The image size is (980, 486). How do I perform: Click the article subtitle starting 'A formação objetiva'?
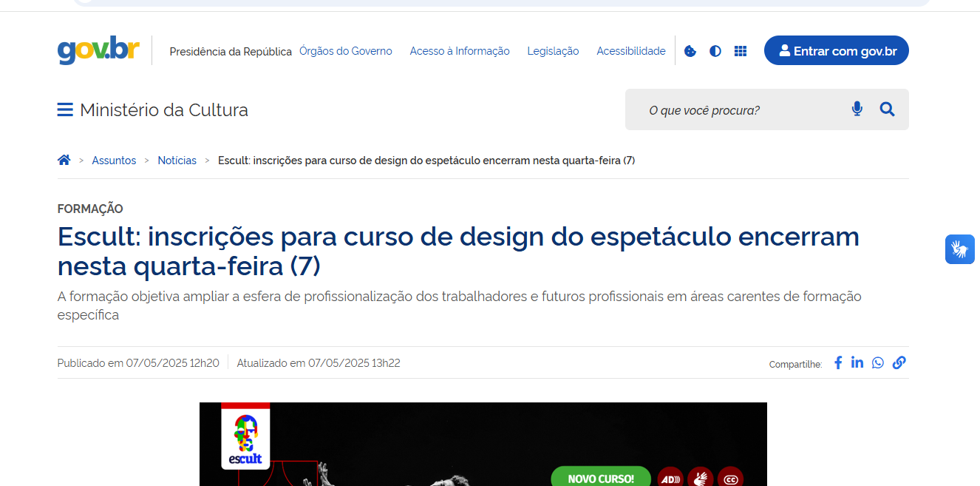click(x=460, y=306)
